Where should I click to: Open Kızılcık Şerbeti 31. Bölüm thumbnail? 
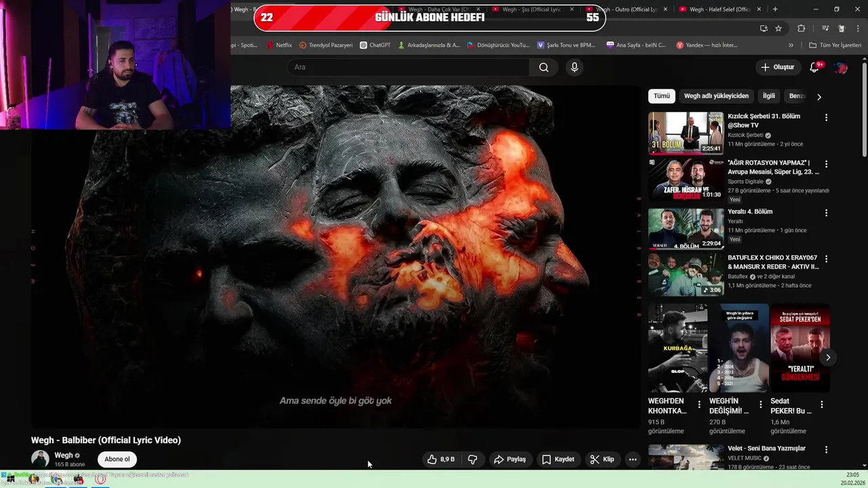click(x=686, y=133)
